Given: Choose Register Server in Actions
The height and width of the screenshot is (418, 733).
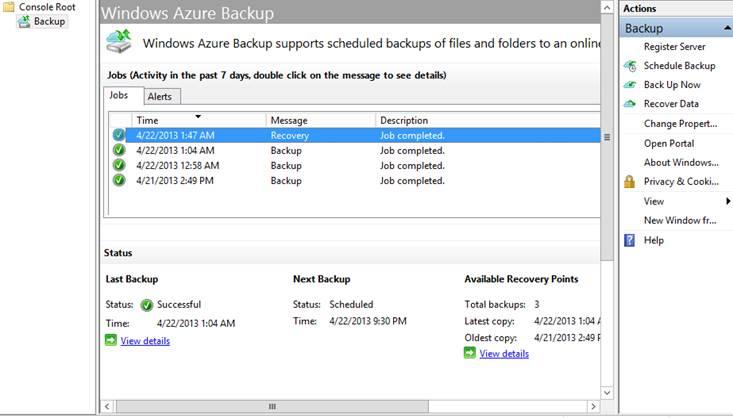Looking at the screenshot, I should tap(675, 47).
